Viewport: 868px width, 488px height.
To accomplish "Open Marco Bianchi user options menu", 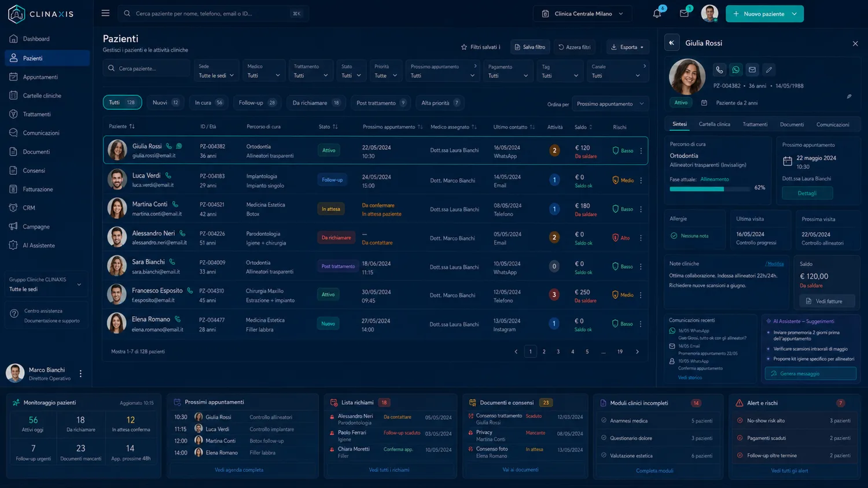I will coord(80,374).
